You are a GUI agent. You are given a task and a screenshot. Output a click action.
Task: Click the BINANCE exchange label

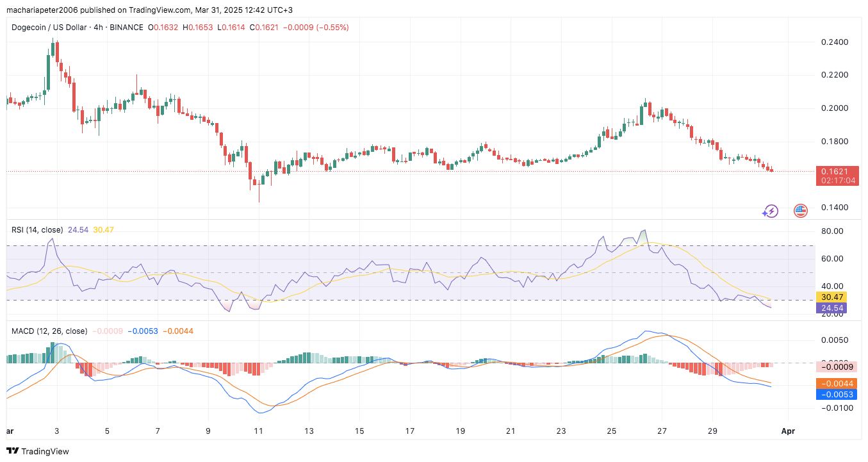[x=127, y=28]
